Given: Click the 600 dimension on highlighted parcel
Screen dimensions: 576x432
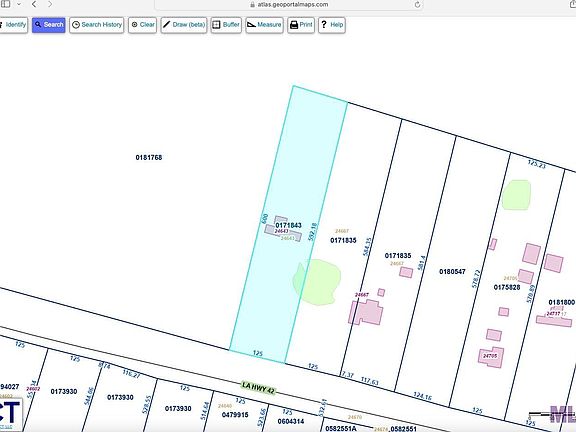Looking at the screenshot, I should click(x=264, y=219).
